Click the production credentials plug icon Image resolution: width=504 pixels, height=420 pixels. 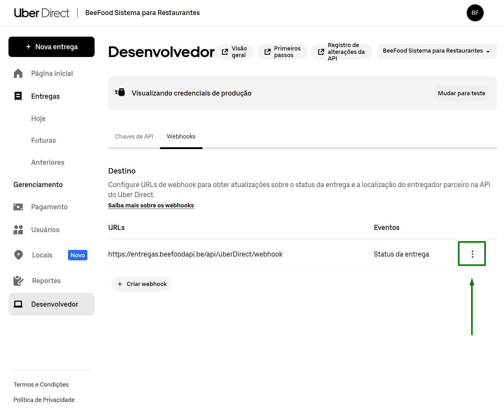120,92
